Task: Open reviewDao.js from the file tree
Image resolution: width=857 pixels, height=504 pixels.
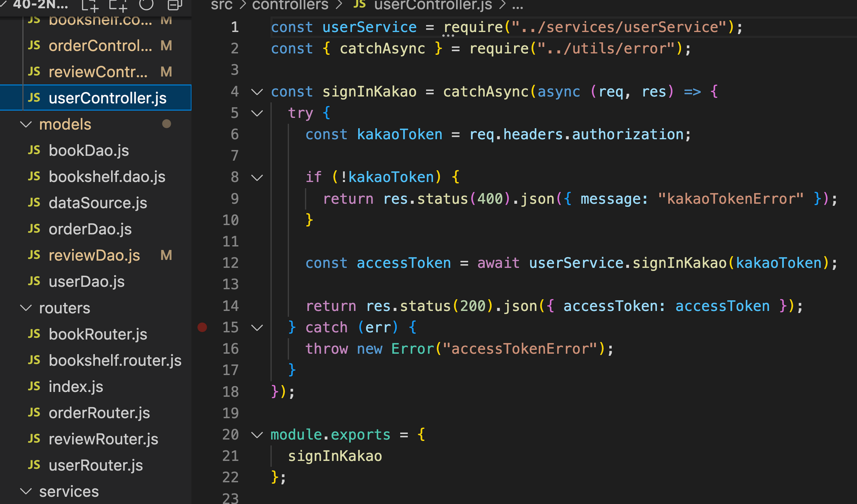Action: [94, 256]
